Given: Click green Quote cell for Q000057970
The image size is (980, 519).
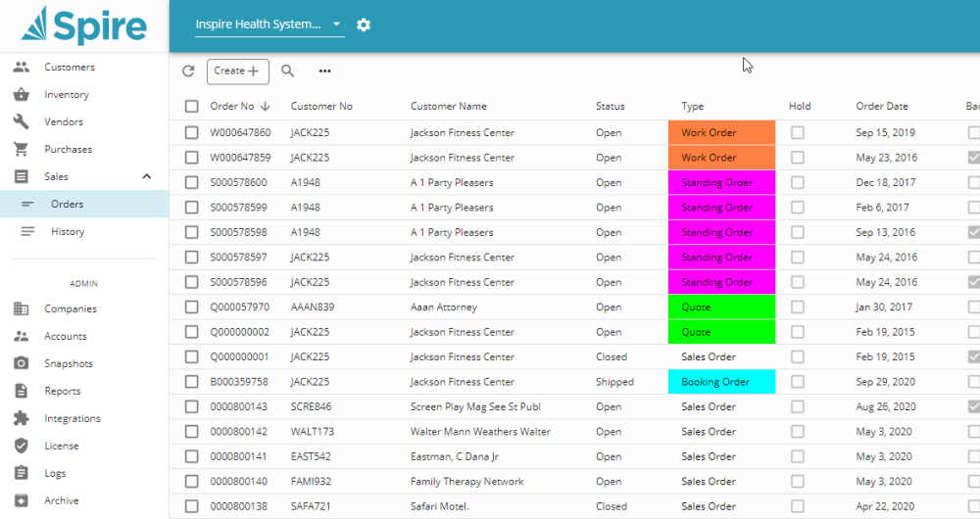Looking at the screenshot, I should [x=722, y=307].
